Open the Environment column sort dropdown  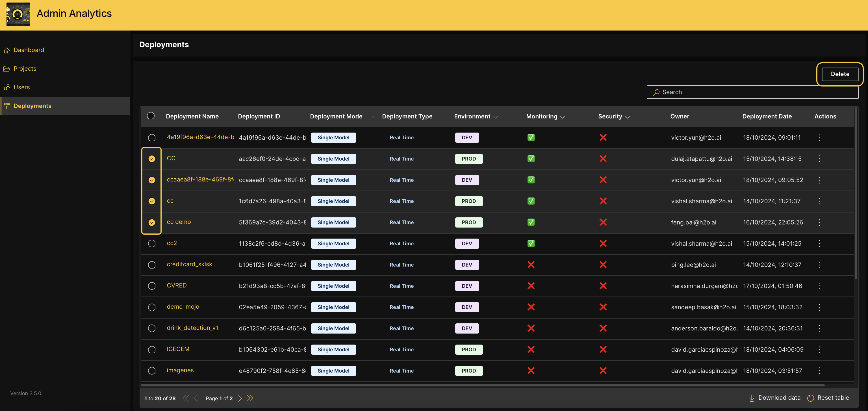pyautogui.click(x=496, y=117)
